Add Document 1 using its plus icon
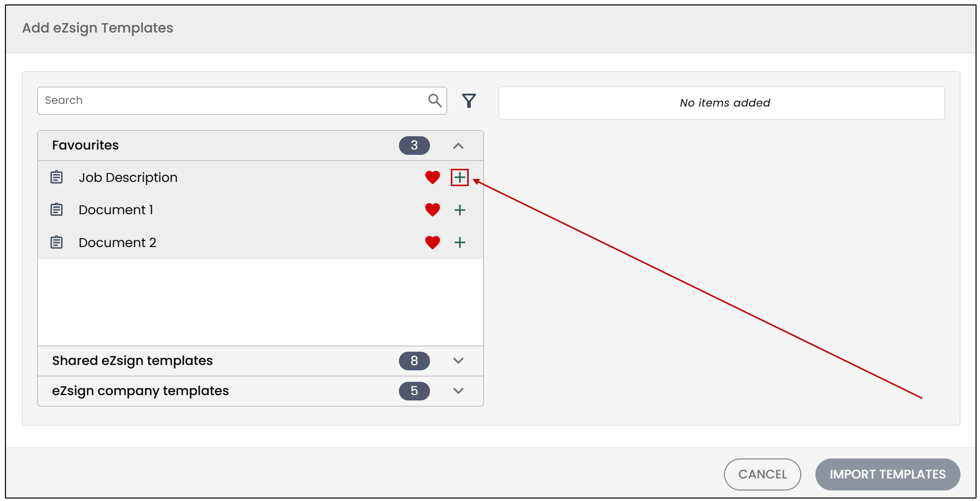 click(x=459, y=210)
